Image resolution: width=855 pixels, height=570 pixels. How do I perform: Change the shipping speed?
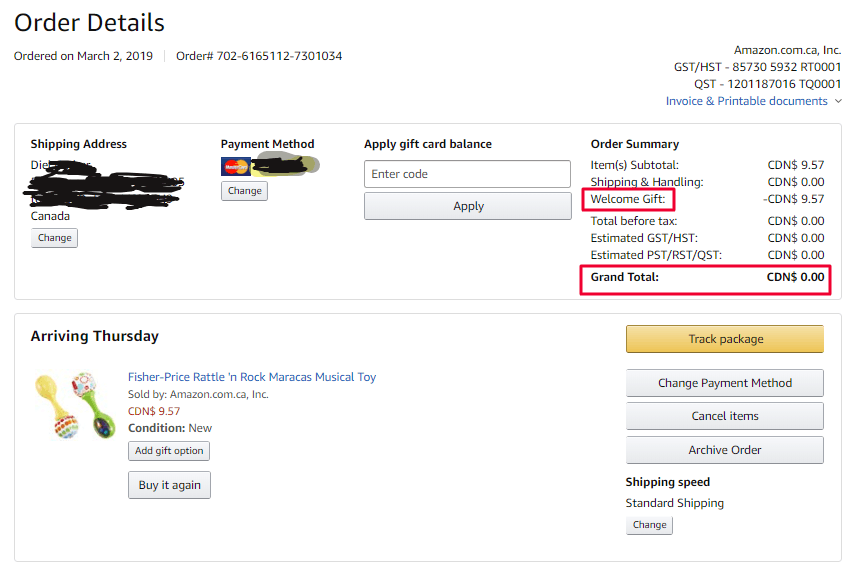pos(649,525)
